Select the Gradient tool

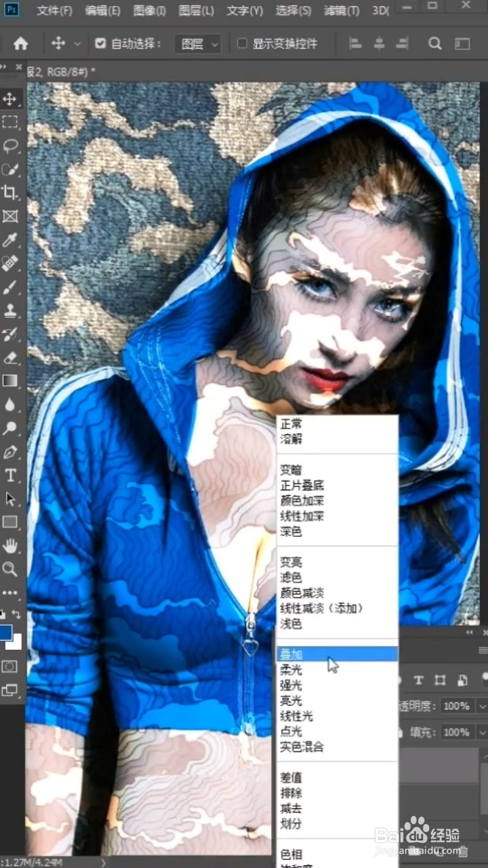point(9,380)
